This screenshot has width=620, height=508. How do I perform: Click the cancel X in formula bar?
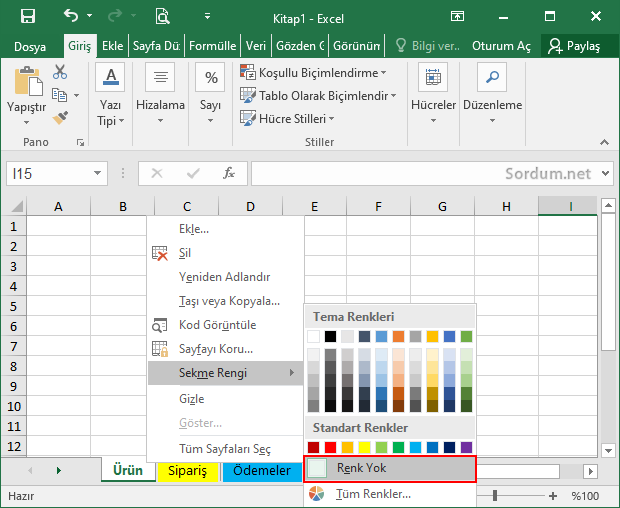[x=157, y=173]
